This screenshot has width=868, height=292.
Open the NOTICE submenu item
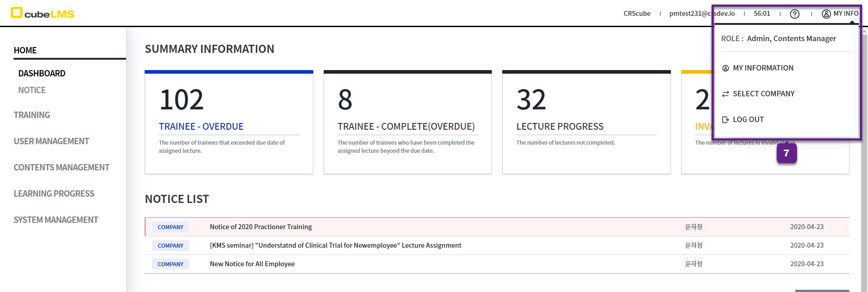click(32, 90)
